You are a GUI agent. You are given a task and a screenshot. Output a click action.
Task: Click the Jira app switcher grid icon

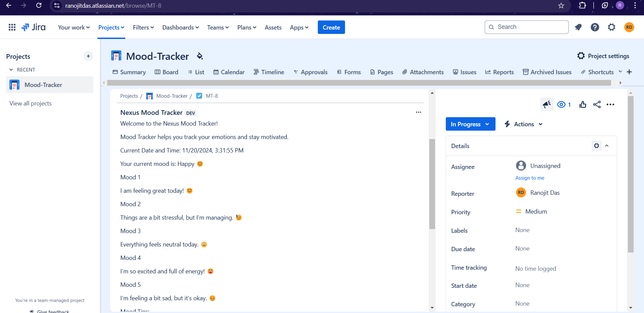click(12, 27)
